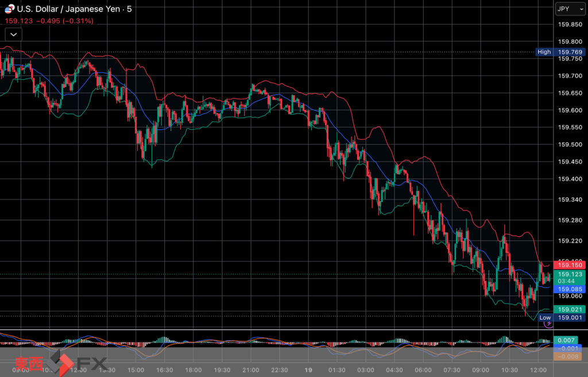Click the 159.600 price axis label
Screen dimensions: 588x377
point(570,110)
